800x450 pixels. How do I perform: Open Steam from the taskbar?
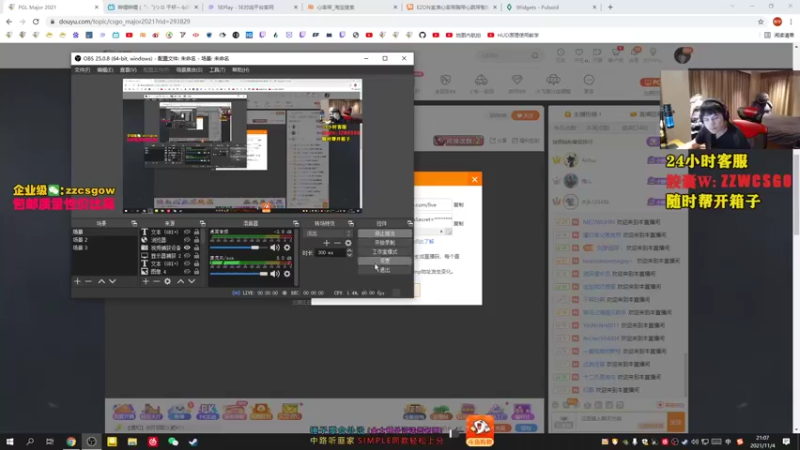193,441
